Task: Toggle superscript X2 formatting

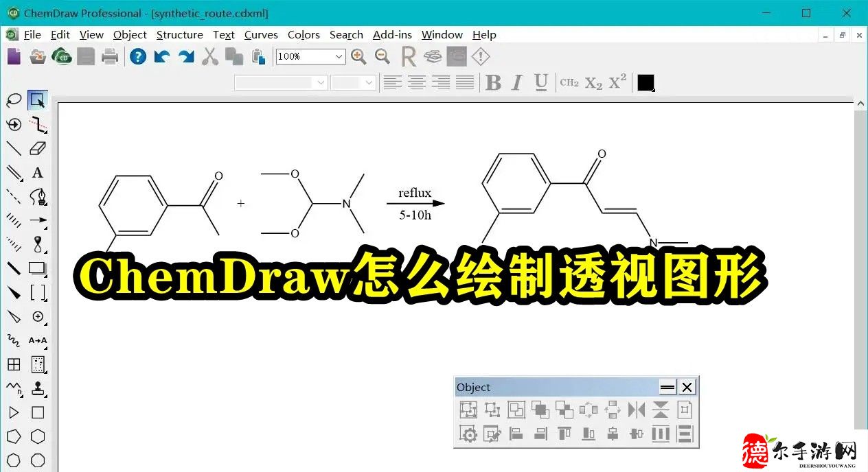Action: tap(618, 82)
